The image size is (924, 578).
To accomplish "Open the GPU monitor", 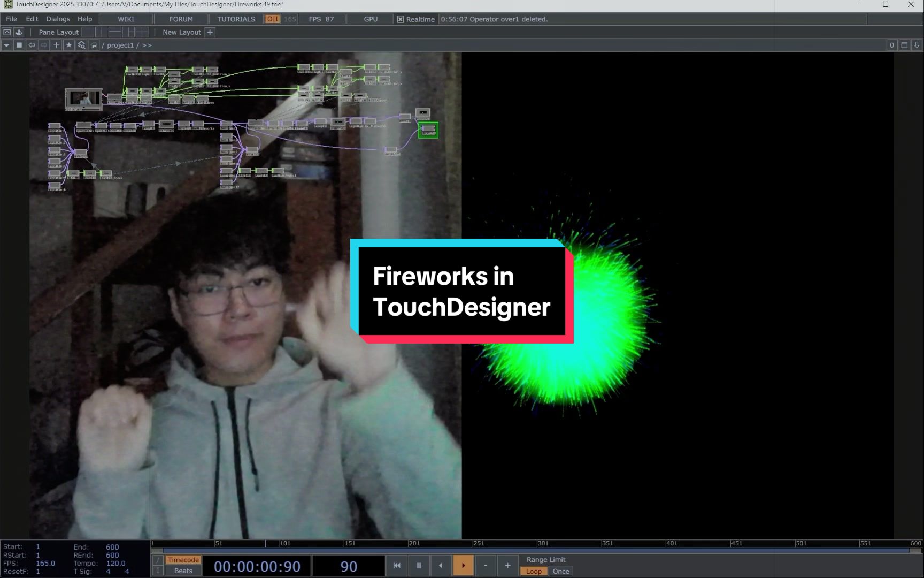I will click(371, 19).
